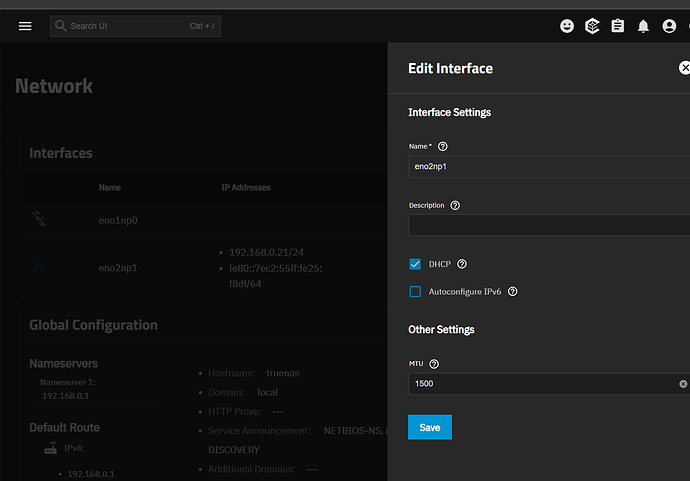This screenshot has height=481, width=690.
Task: Show help for the Description field
Action: [455, 206]
